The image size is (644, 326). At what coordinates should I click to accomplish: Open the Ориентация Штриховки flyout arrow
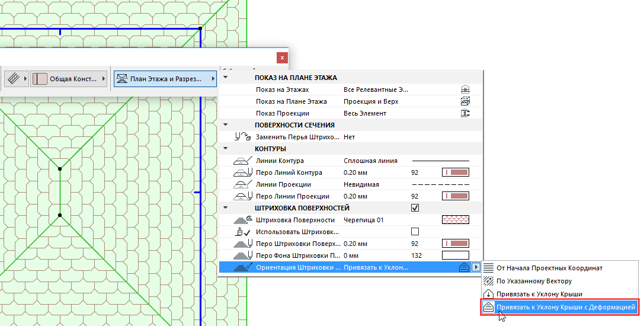[x=476, y=268]
